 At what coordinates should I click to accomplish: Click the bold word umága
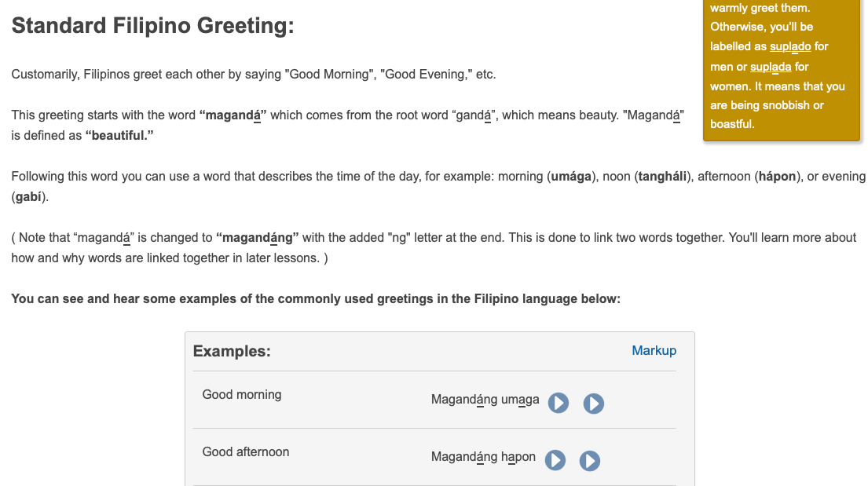(573, 177)
